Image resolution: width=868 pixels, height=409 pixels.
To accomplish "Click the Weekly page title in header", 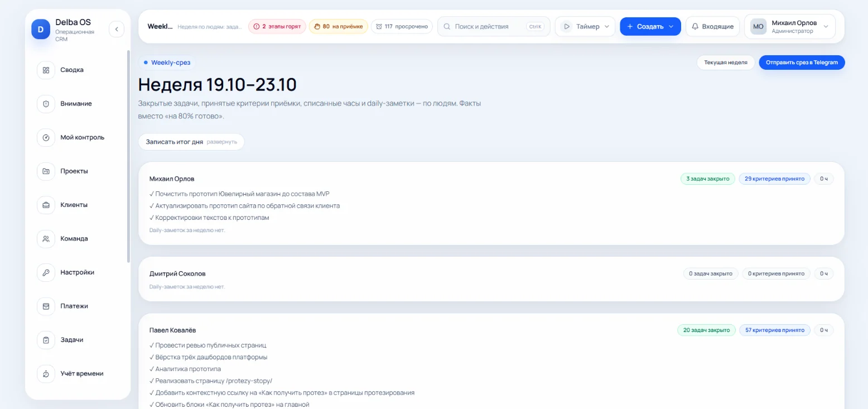I will tap(160, 26).
